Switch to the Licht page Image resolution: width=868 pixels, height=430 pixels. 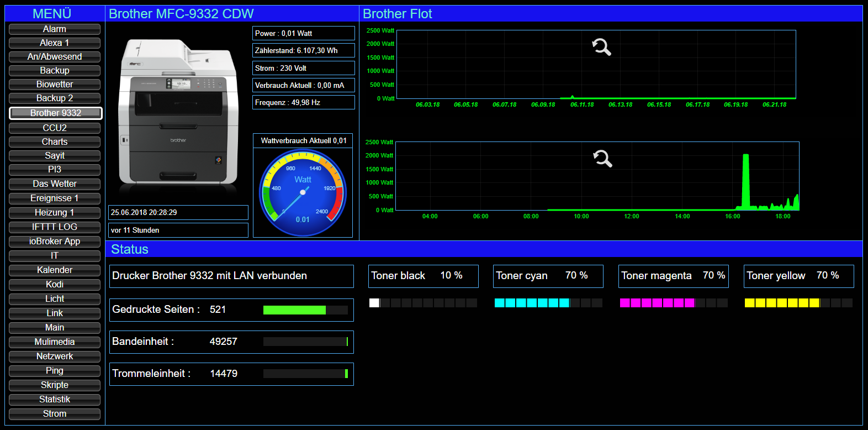[55, 299]
